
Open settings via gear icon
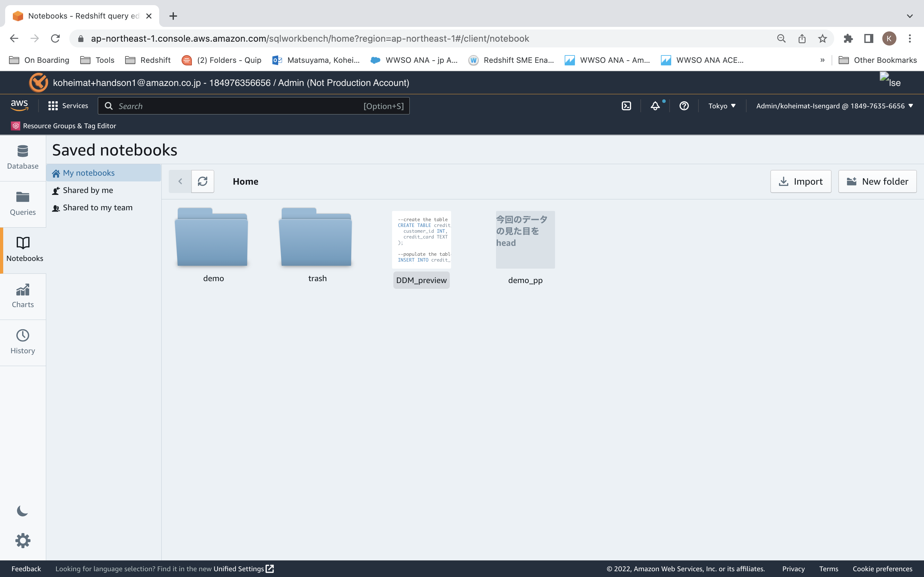22,540
